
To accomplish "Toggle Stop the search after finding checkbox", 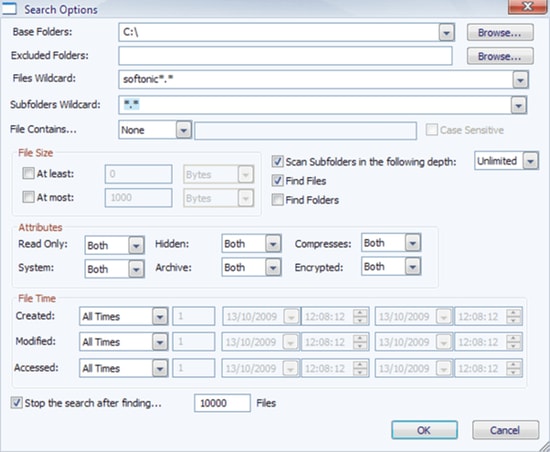I will click(x=16, y=403).
